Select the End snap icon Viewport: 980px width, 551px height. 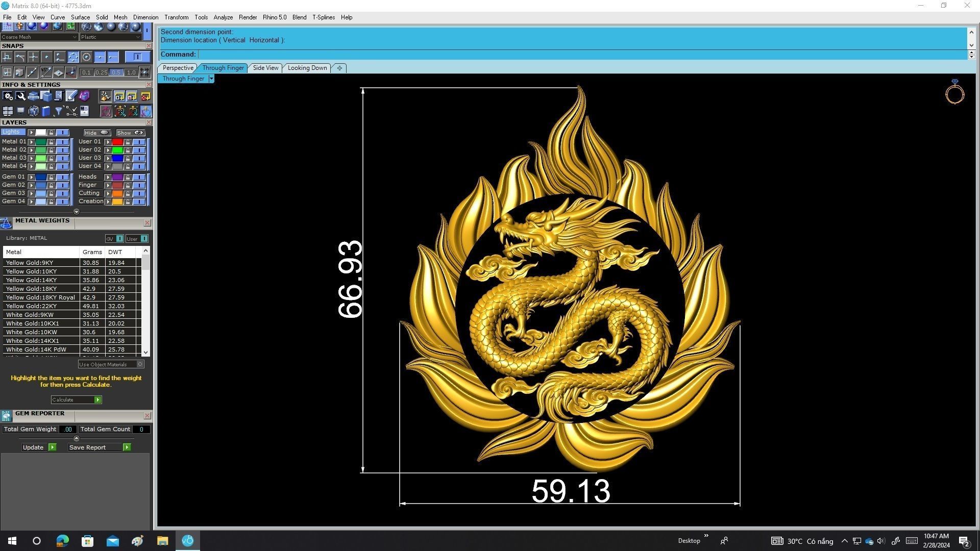(x=113, y=57)
